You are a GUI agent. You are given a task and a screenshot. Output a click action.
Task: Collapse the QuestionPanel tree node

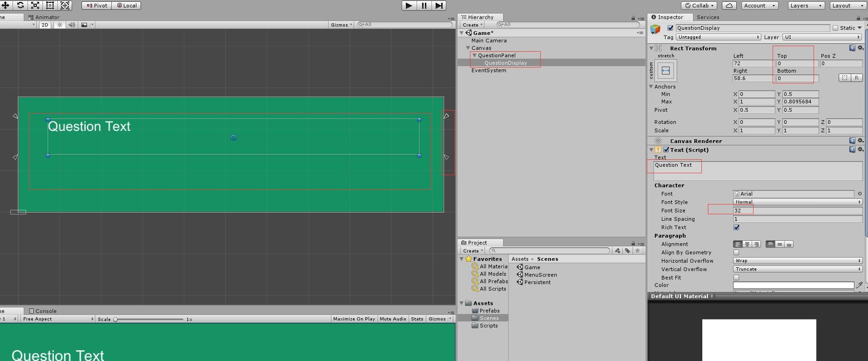tap(474, 55)
